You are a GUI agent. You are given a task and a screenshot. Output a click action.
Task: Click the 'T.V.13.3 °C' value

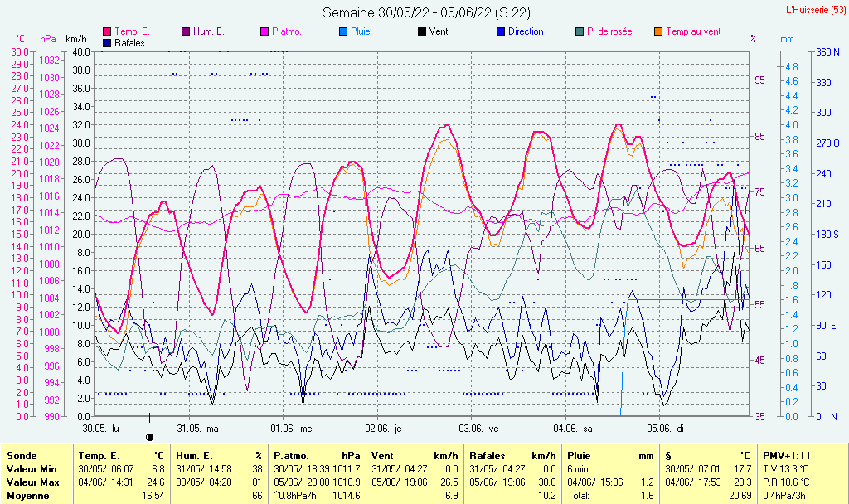coord(787,469)
